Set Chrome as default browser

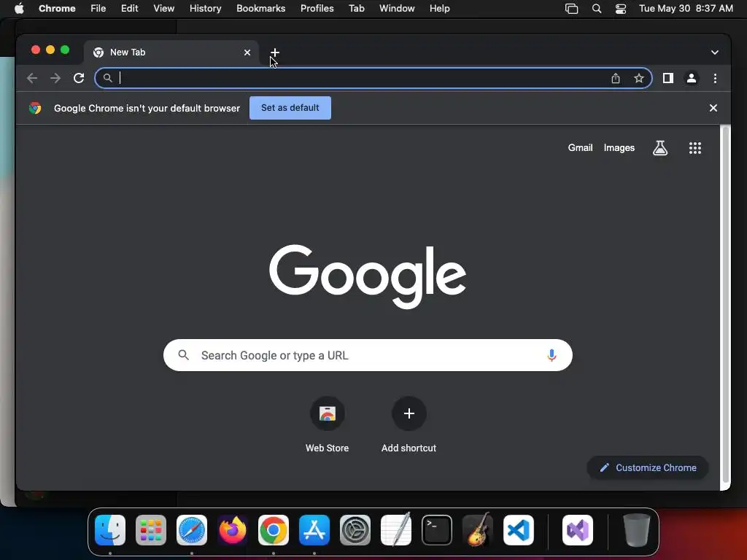290,108
